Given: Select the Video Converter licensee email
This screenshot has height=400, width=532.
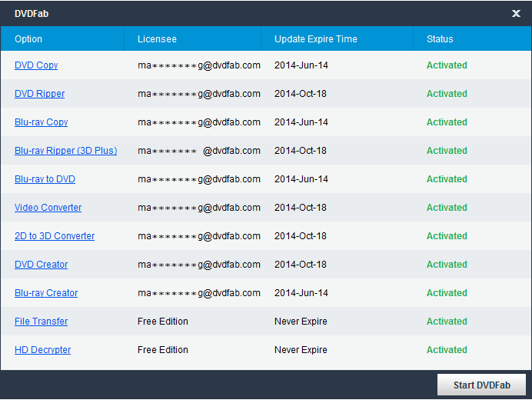Looking at the screenshot, I should pos(199,208).
